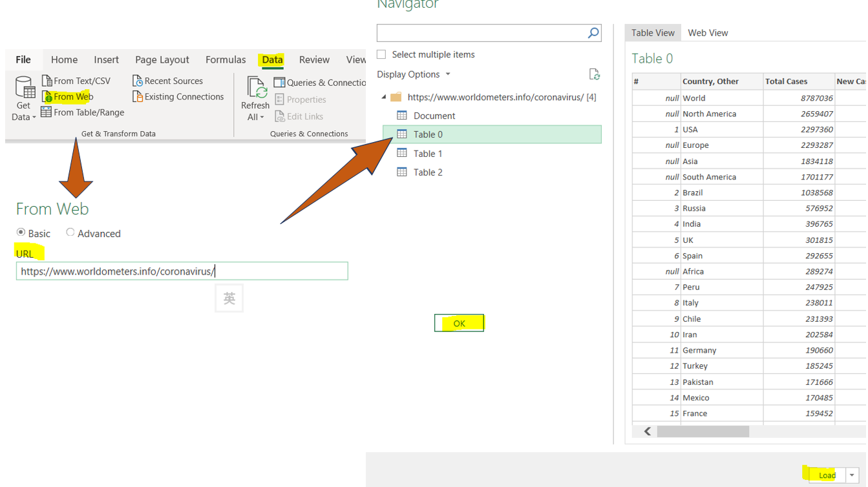Click the preview scroll left arrow
This screenshot has height=487, width=868.
(x=647, y=431)
